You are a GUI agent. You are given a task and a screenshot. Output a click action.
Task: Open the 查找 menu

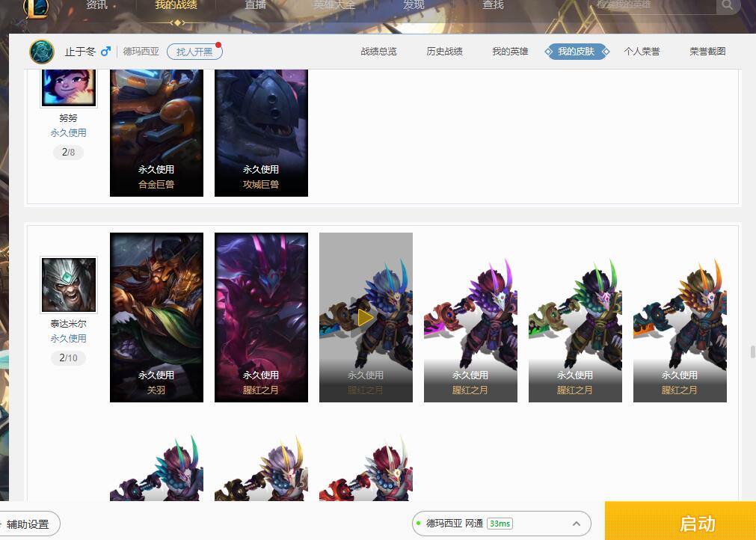[493, 4]
